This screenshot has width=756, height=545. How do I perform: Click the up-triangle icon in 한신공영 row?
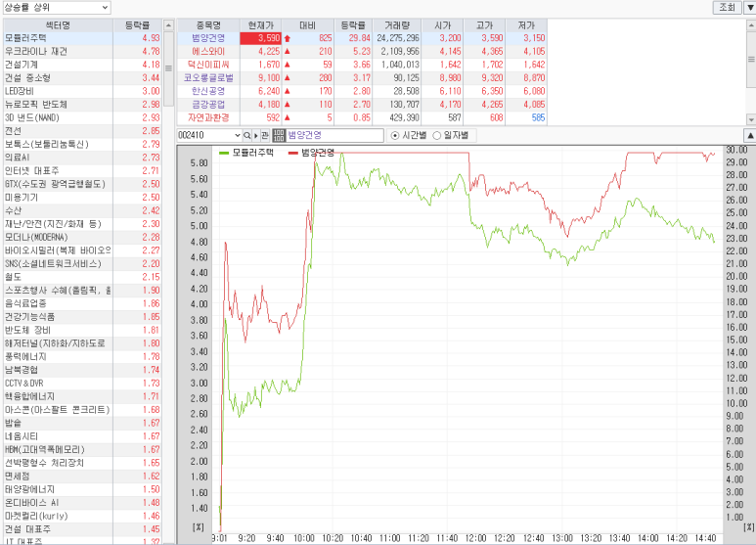(288, 91)
